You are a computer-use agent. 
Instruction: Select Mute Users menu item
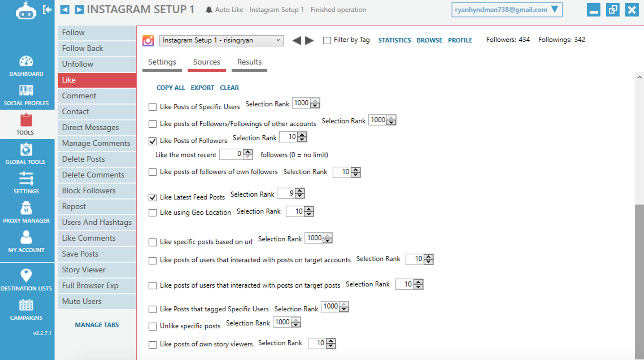97,302
